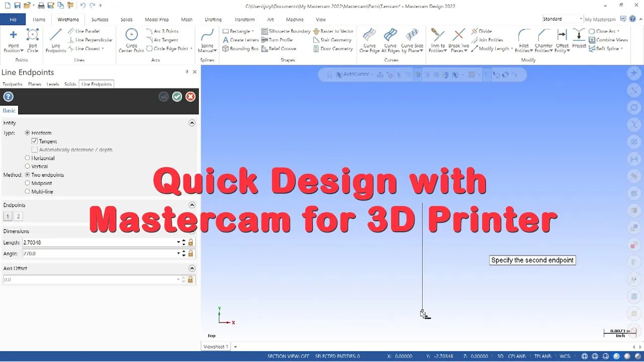
Task: Select Silhouette Boundary tool
Action: pyautogui.click(x=286, y=31)
